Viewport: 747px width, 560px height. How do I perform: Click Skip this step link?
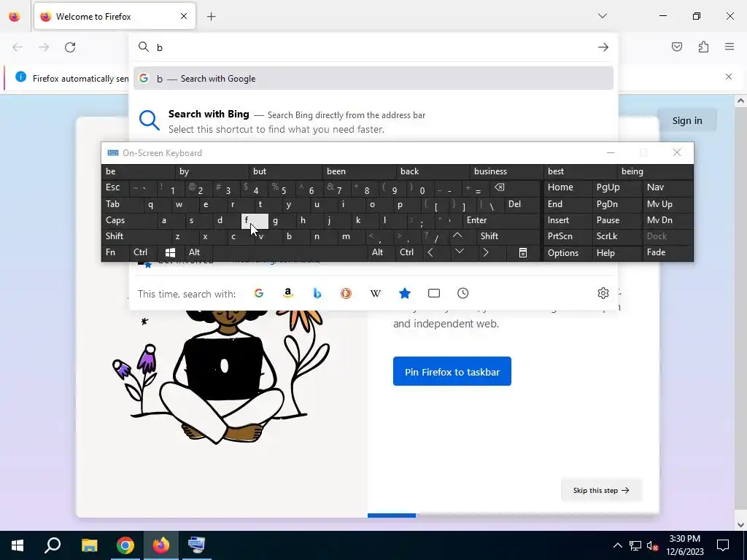(x=601, y=491)
